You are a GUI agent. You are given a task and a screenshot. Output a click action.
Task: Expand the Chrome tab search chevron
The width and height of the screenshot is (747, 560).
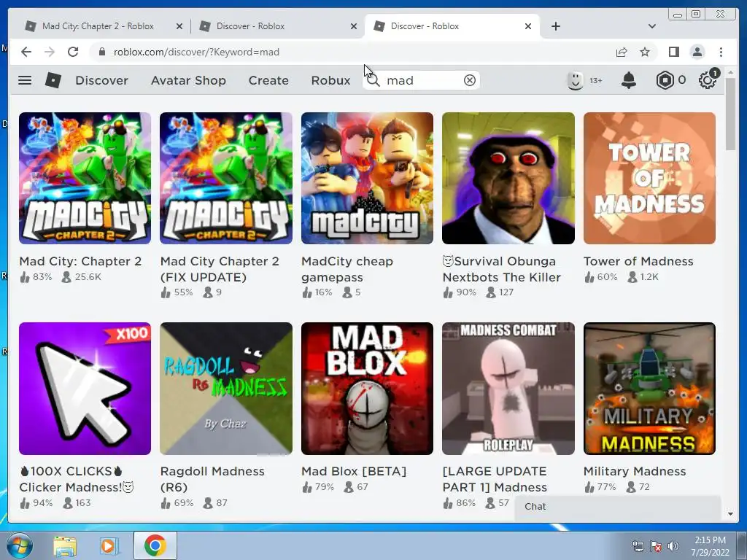point(652,26)
